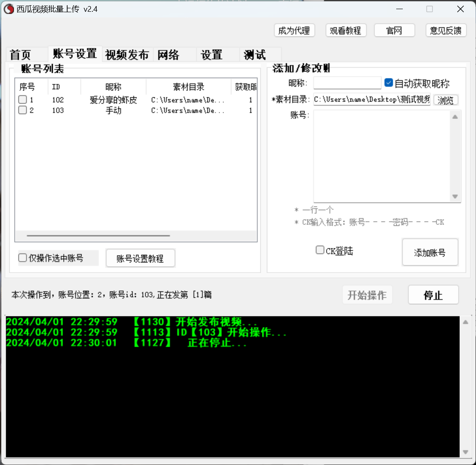Screen dimensions: 476x465
Task: Click down arrow of 账号 textbox scrollbar
Action: tap(455, 197)
